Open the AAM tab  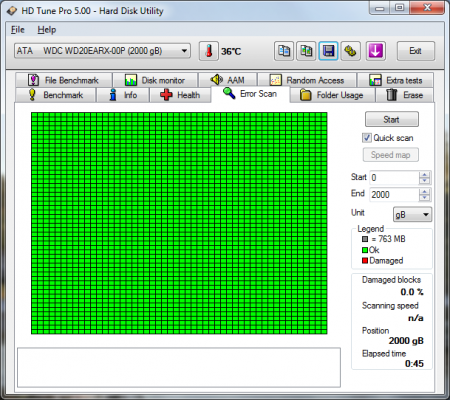227,80
